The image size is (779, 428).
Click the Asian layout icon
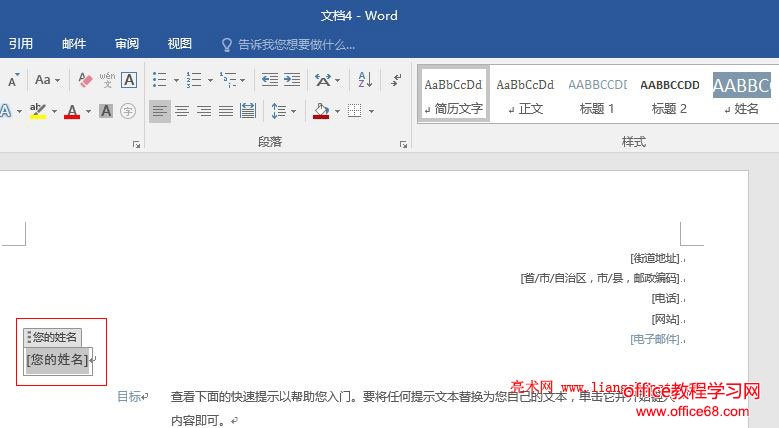323,80
